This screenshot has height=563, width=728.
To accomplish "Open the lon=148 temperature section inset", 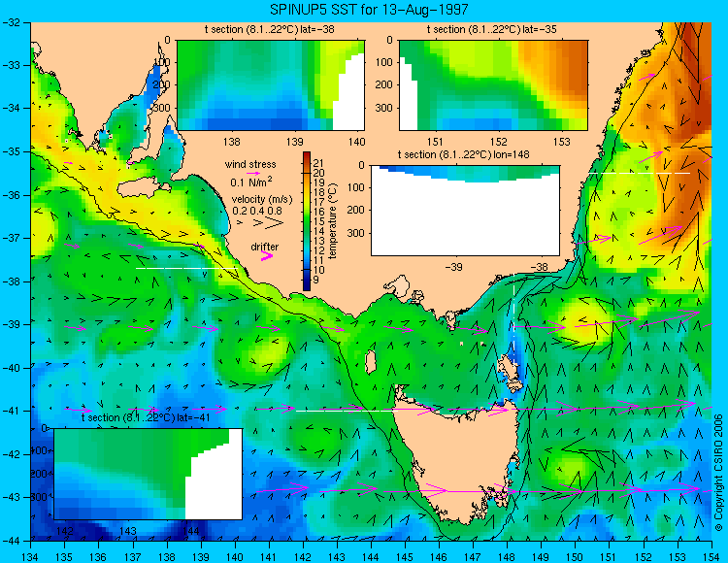I will [465, 211].
